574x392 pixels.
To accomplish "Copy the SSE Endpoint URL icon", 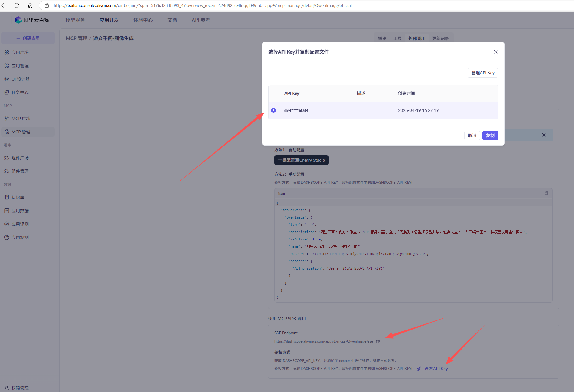I will tap(378, 341).
